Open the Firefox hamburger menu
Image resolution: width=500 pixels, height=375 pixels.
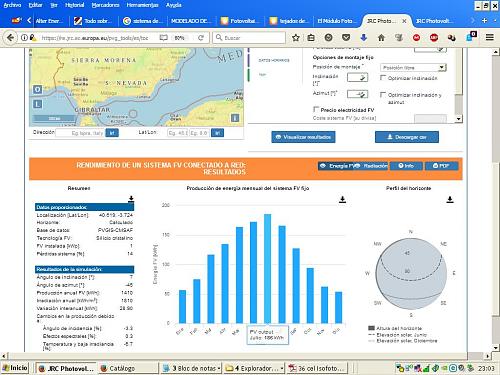tap(489, 38)
